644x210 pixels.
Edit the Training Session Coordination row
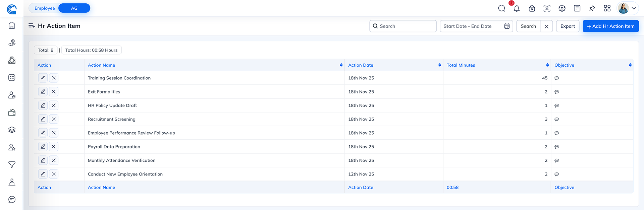43,78
